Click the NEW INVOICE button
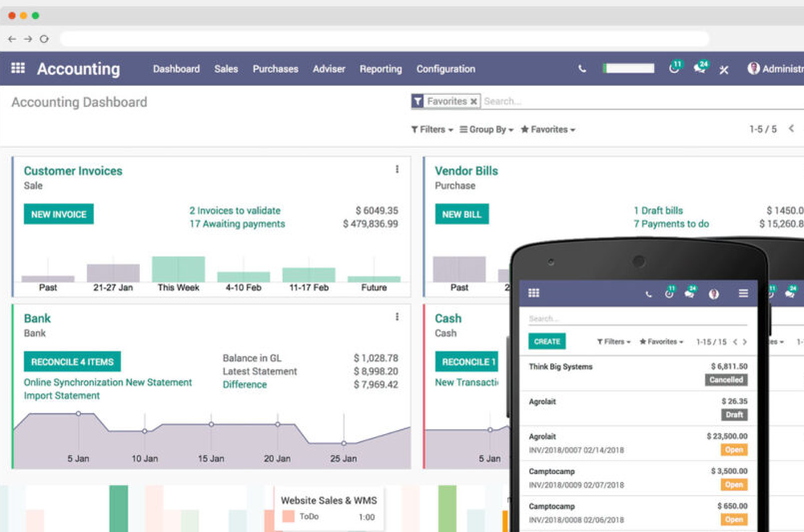Image resolution: width=804 pixels, height=532 pixels. 58,214
